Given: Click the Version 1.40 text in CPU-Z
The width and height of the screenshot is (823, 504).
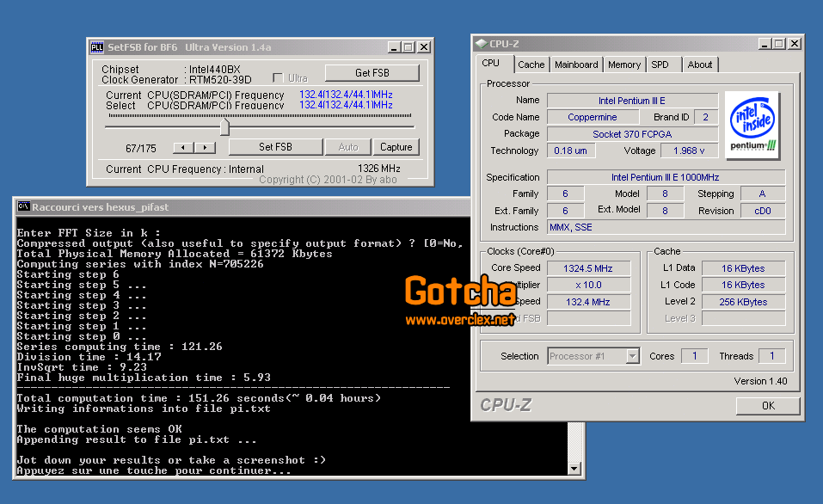Looking at the screenshot, I should (760, 381).
